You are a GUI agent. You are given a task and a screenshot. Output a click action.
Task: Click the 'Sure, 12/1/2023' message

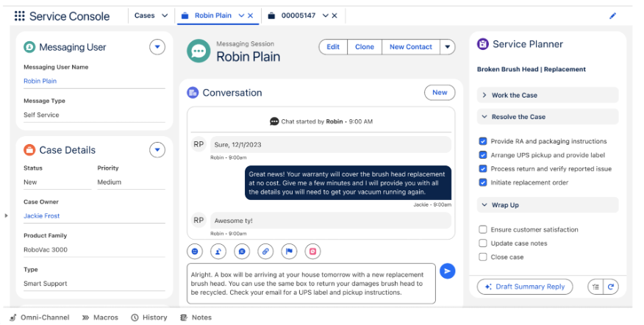[331, 145]
